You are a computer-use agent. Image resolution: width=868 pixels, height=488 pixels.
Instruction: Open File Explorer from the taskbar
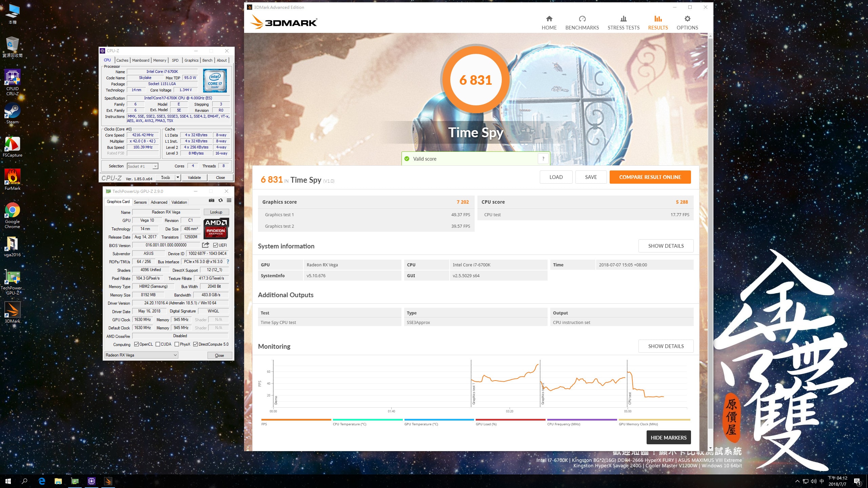click(58, 481)
